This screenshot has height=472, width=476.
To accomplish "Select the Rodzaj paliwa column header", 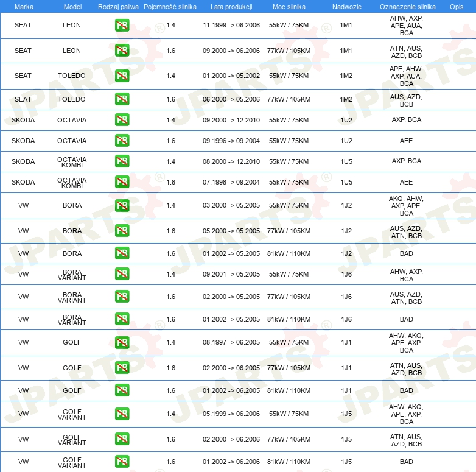I will pos(118,7).
